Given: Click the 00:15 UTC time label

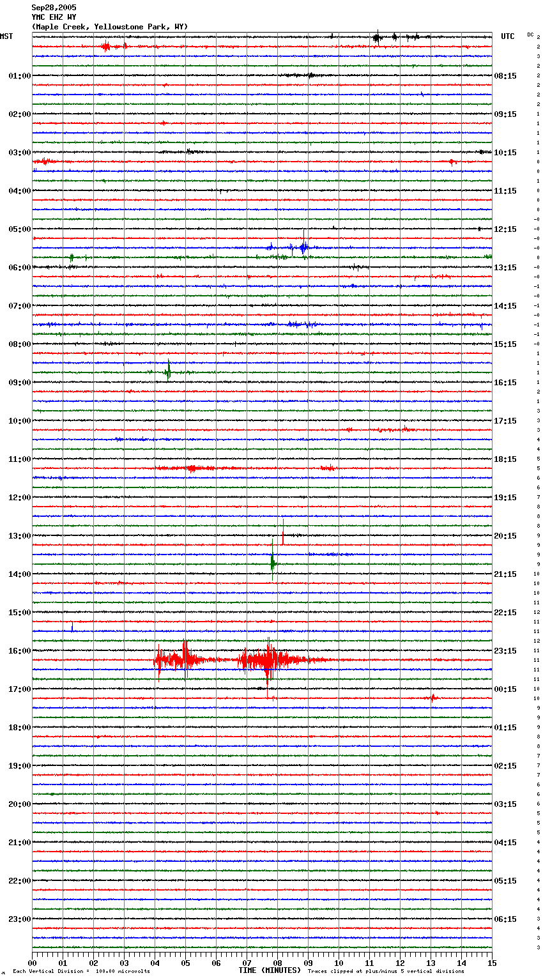Looking at the screenshot, I should tap(505, 689).
